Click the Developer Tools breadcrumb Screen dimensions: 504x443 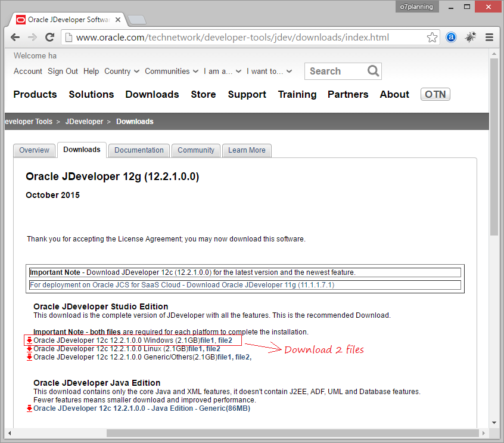click(29, 122)
